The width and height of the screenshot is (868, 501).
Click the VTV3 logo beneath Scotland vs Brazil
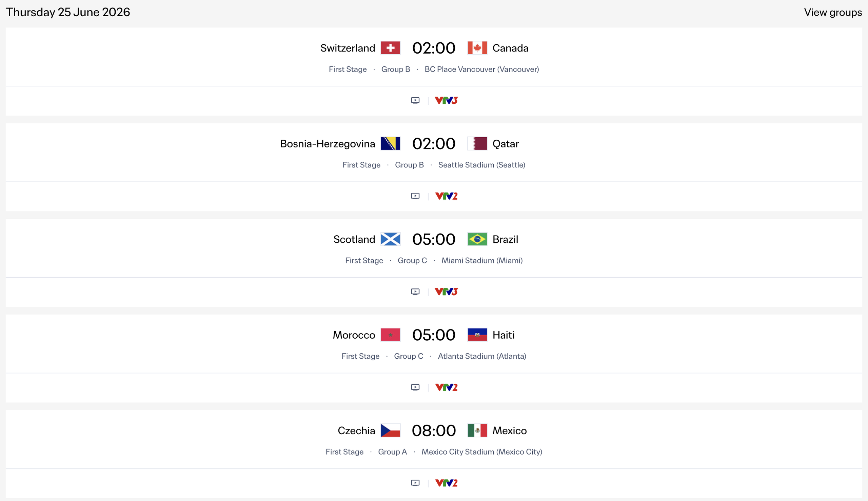446,292
